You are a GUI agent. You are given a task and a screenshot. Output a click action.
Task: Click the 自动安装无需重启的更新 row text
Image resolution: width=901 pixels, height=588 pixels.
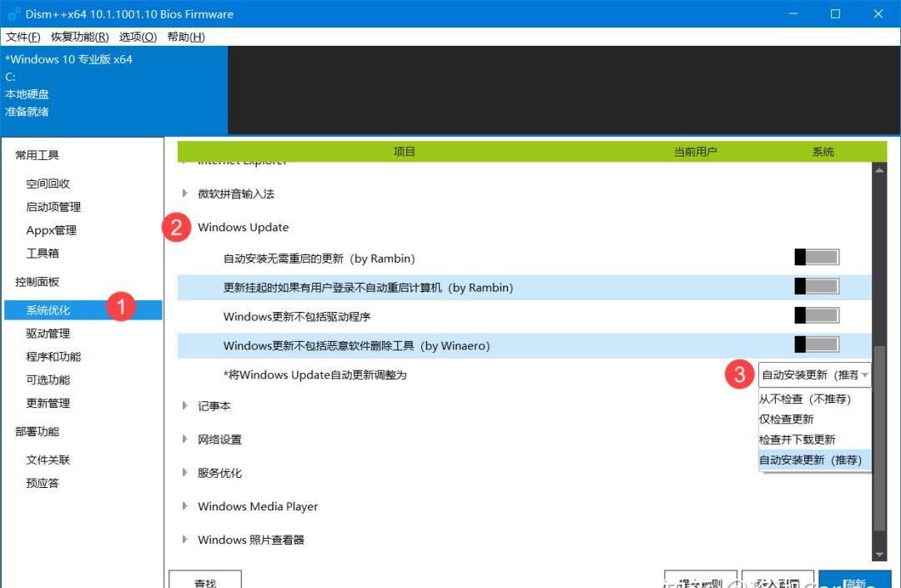click(319, 259)
